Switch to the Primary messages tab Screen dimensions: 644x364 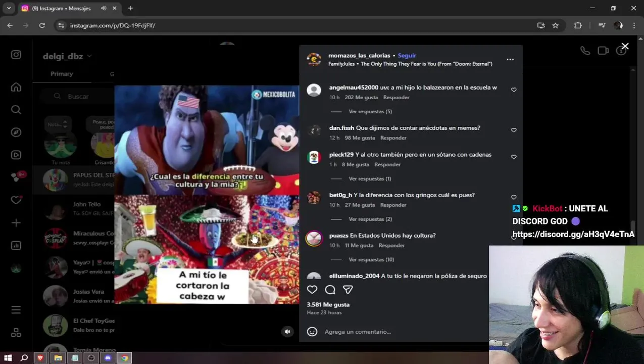(x=62, y=74)
